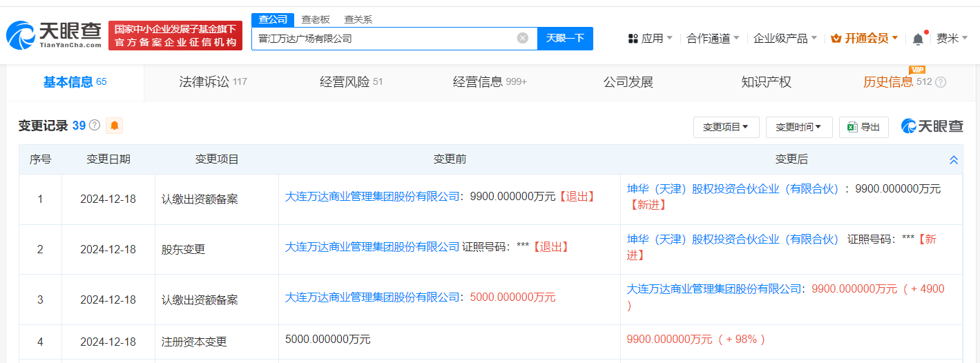Screen dimensions: 980x363
Task: Open the 坤华（天津）股权投资合伙企业 link in row 1
Action: point(732,188)
